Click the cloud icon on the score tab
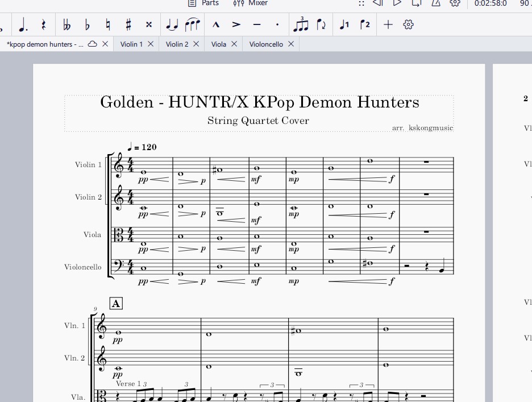Viewport: 532px width, 402px height. 92,44
